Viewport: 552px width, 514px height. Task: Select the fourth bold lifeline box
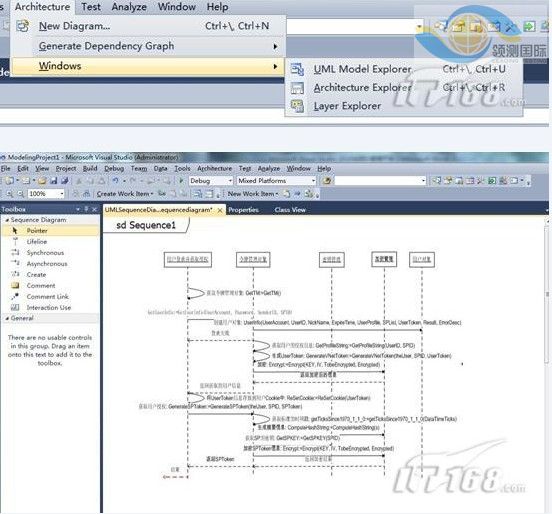pyautogui.click(x=384, y=259)
